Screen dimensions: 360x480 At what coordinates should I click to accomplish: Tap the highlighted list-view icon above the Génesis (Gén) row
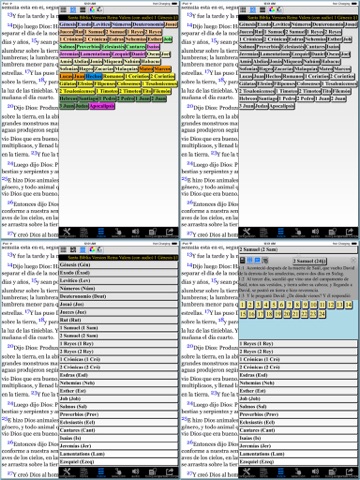point(83,250)
